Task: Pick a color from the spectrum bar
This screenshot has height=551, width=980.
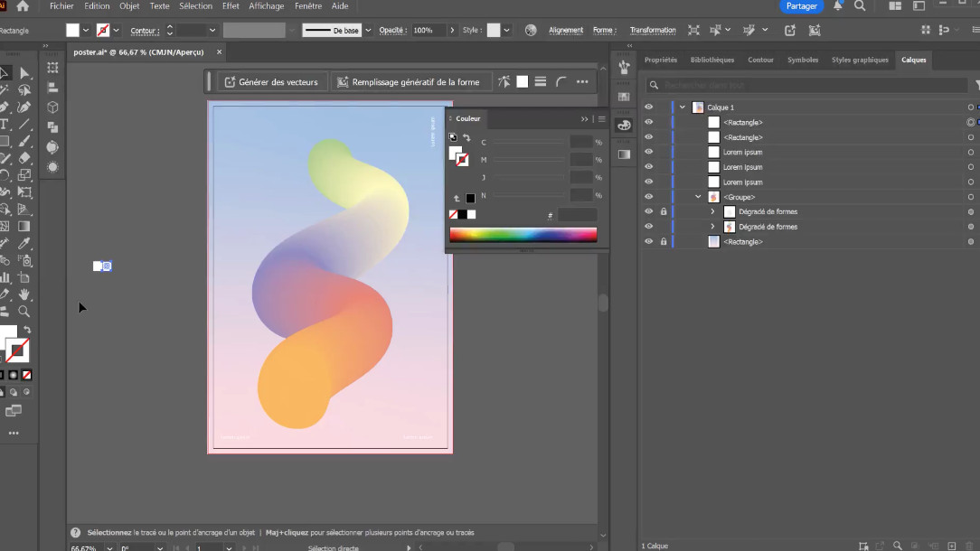Action: [x=523, y=235]
